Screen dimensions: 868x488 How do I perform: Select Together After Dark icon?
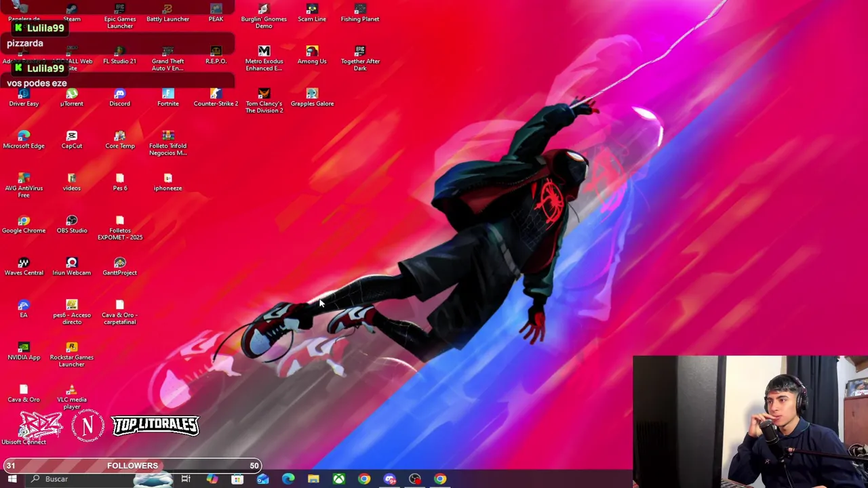(x=360, y=59)
